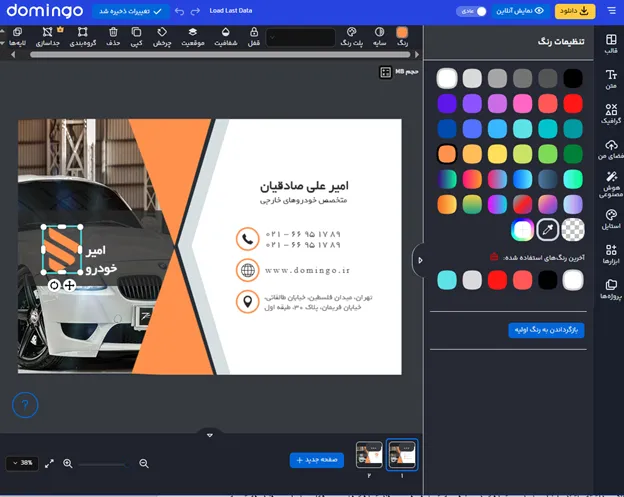Clear recently used colors with trash icon
Screen dimensions: 624x497
click(x=493, y=257)
